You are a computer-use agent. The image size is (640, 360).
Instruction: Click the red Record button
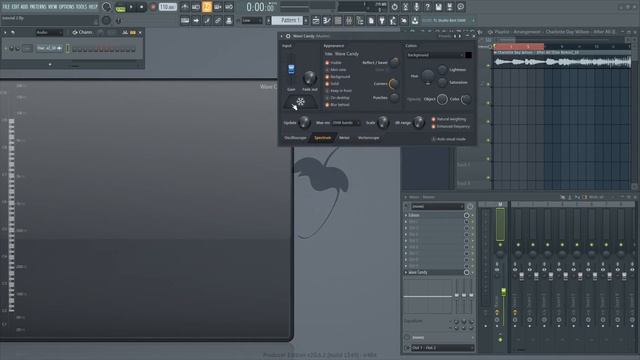[153, 7]
